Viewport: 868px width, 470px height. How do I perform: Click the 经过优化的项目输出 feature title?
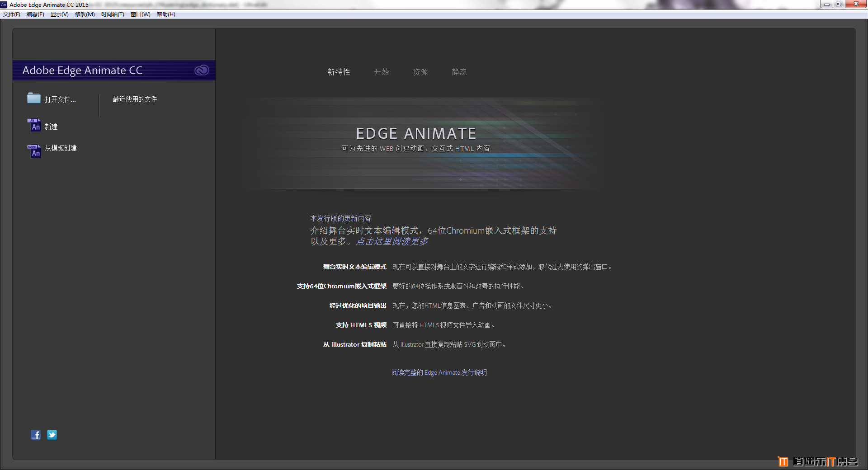point(358,306)
